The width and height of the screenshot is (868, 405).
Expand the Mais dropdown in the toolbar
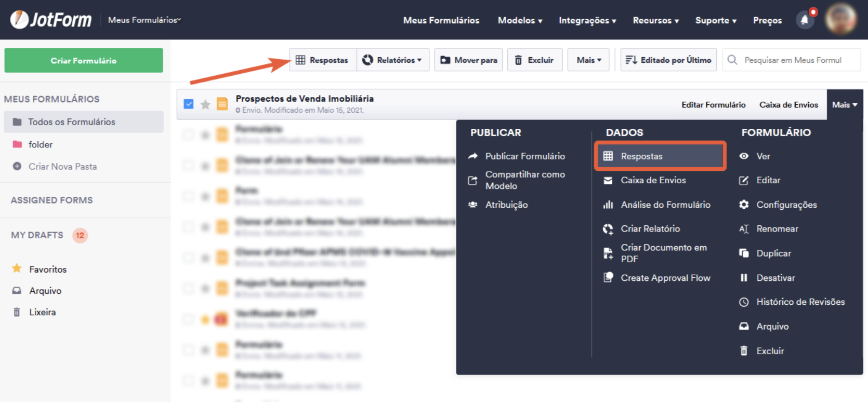pos(588,60)
